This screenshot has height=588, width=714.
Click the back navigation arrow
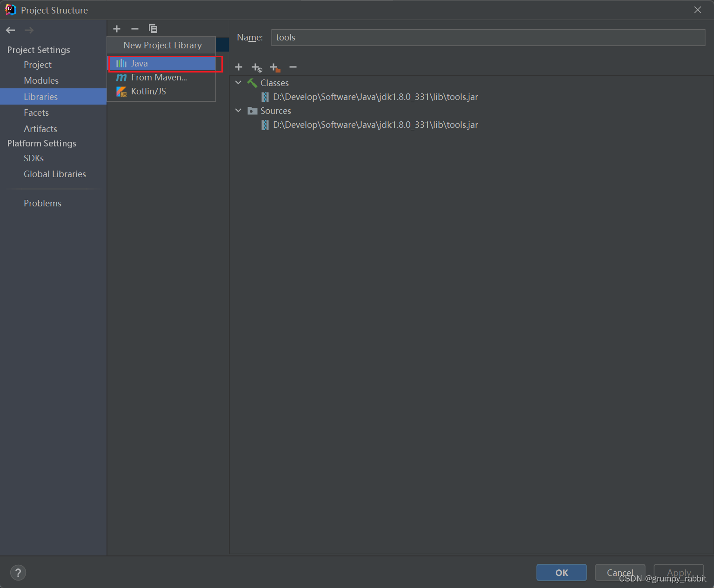coord(10,30)
